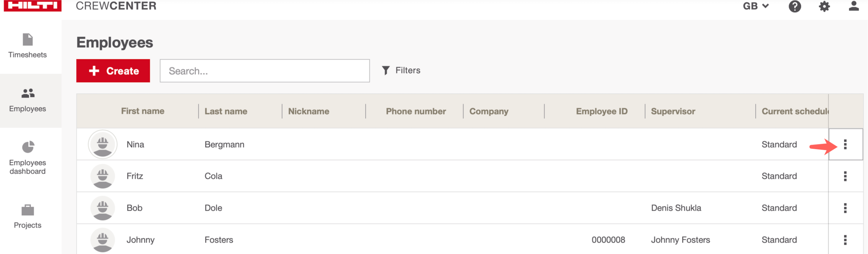The width and height of the screenshot is (868, 254).
Task: Open more options for Fritz Cola
Action: click(x=845, y=176)
